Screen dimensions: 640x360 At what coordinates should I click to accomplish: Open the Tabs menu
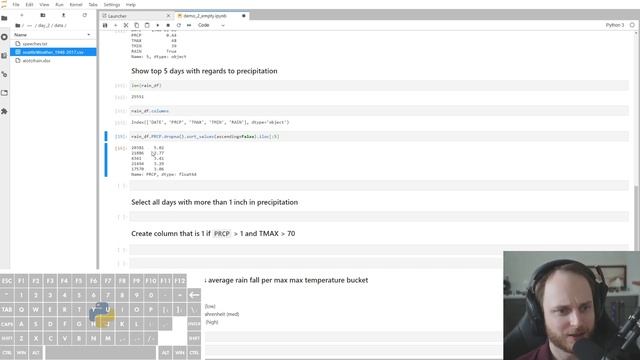click(x=93, y=4)
